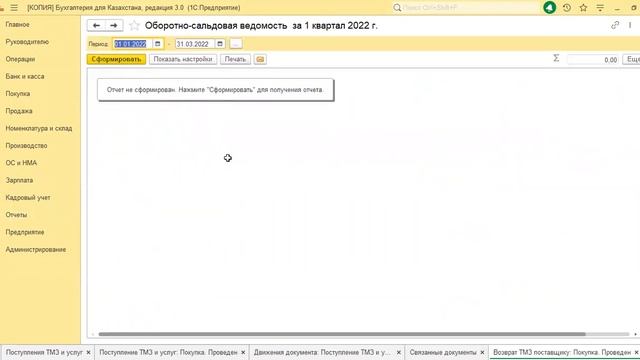
Task: Open calendar for end date 31.03.2022
Action: point(220,44)
